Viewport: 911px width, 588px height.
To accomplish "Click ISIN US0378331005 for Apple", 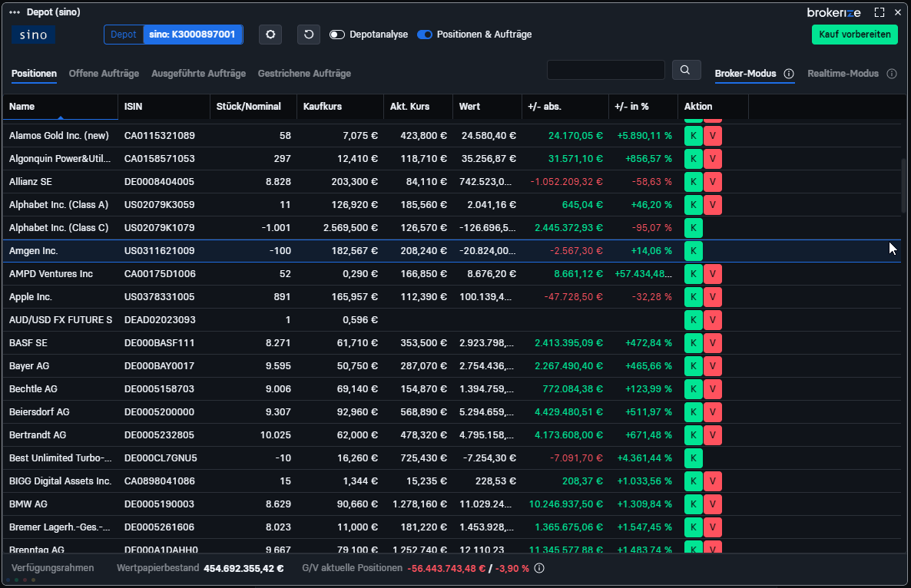I will click(159, 297).
